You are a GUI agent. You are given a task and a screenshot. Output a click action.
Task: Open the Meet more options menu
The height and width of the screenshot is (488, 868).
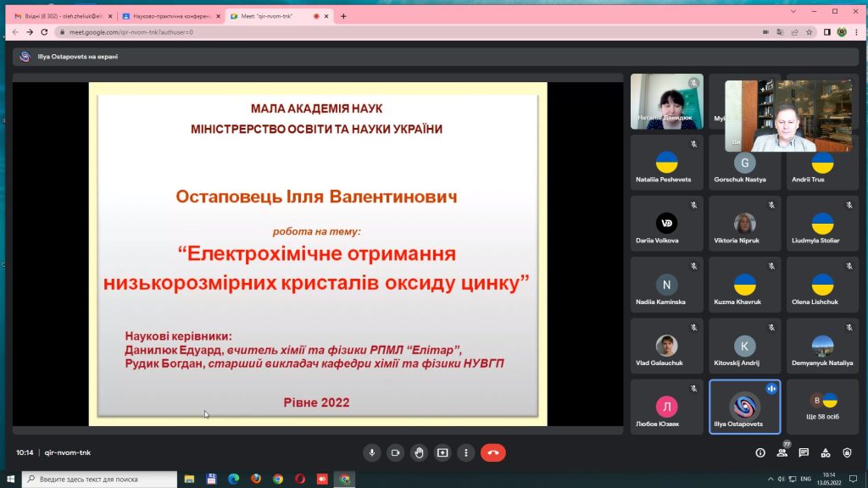pos(466,452)
